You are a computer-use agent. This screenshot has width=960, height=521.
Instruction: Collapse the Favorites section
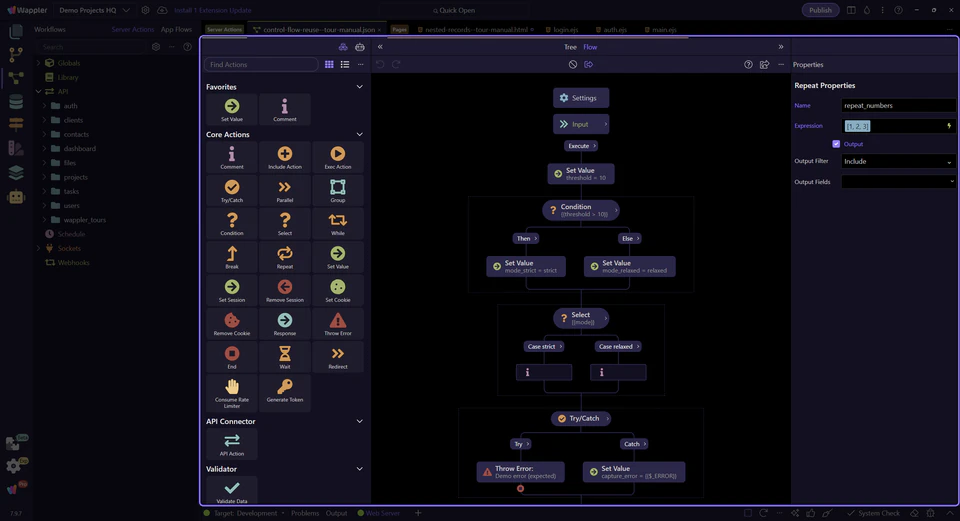[x=360, y=87]
